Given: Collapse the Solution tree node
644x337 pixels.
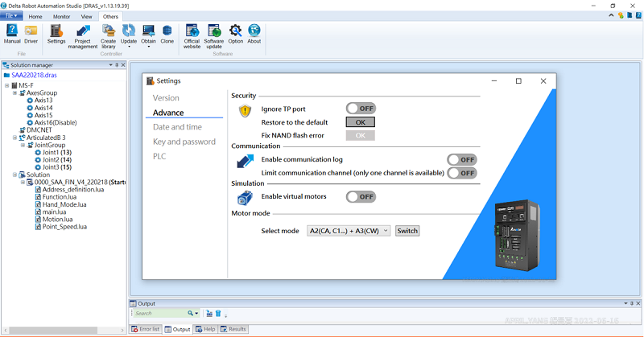Looking at the screenshot, I should [x=14, y=175].
